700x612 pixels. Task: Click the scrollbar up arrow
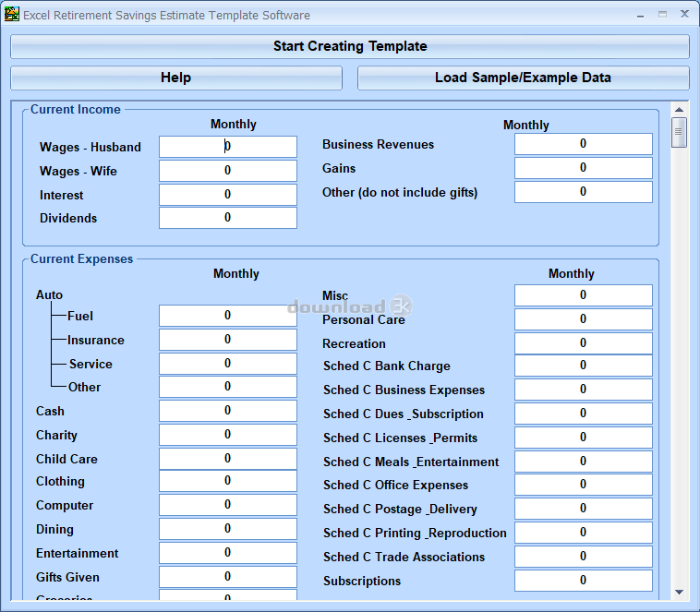coord(679,109)
